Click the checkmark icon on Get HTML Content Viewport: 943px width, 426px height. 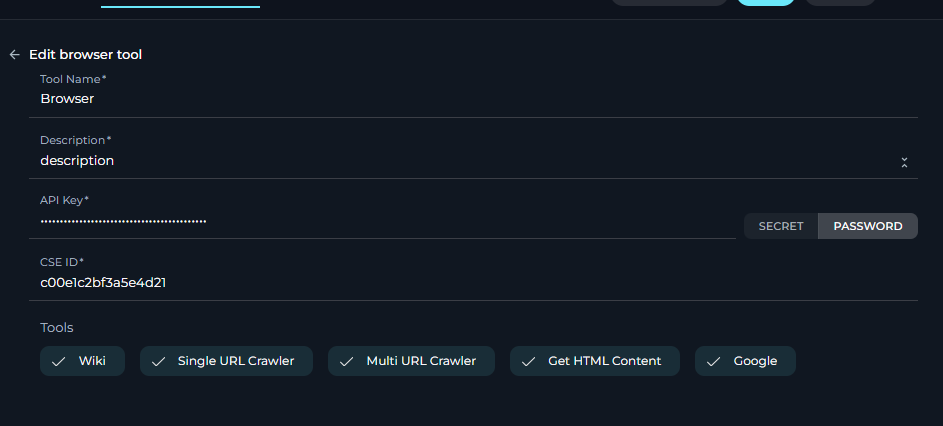pyautogui.click(x=529, y=361)
